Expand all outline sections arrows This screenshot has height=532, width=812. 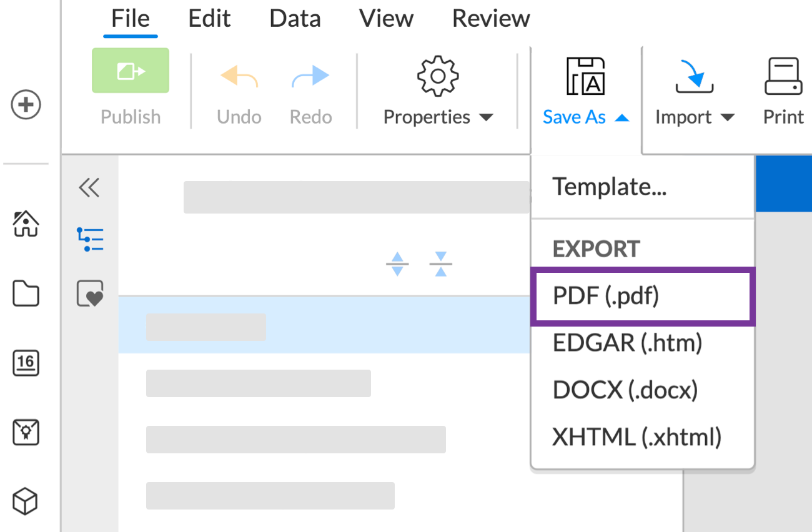pos(397,264)
